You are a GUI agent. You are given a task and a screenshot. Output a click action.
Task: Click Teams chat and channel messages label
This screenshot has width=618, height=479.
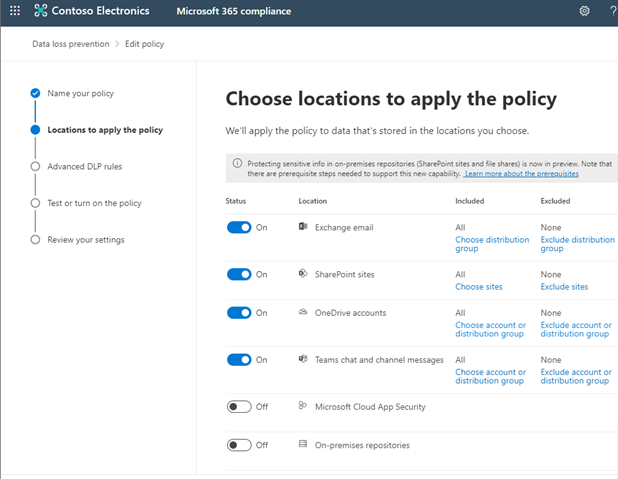[x=379, y=360]
